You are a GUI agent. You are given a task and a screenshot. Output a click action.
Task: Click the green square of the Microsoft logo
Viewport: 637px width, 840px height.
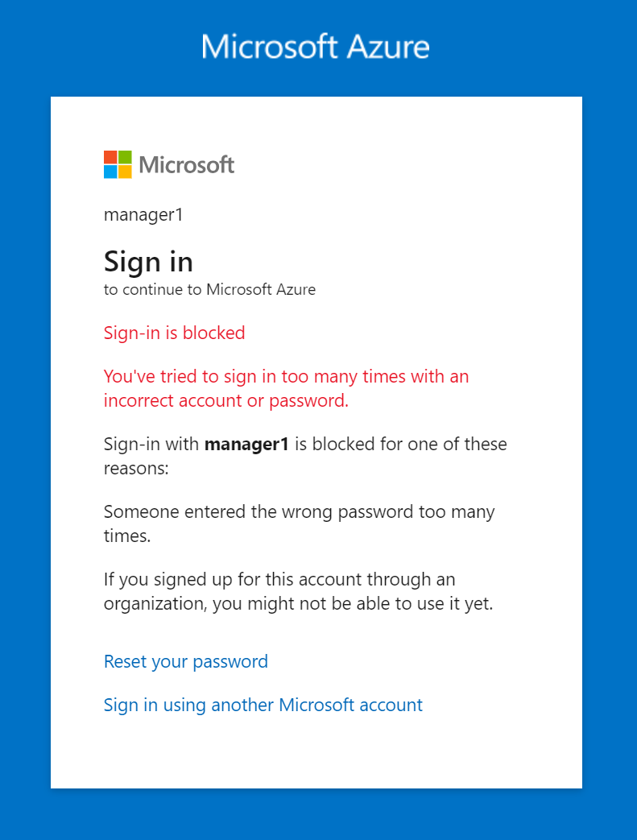pyautogui.click(x=125, y=158)
